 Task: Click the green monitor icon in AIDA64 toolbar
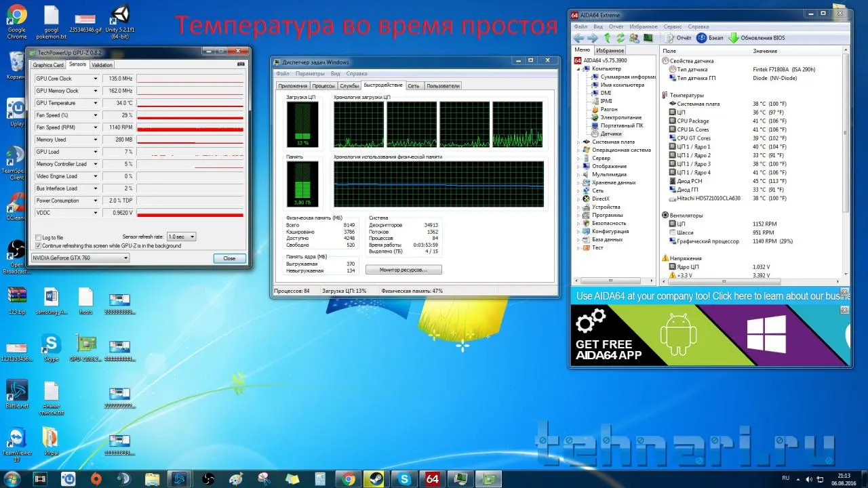(x=648, y=38)
